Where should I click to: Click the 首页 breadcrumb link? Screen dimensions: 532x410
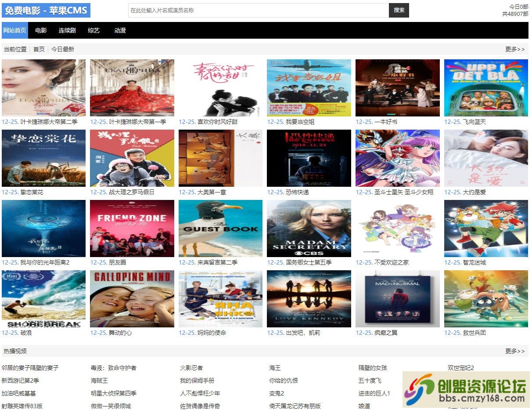coord(39,49)
